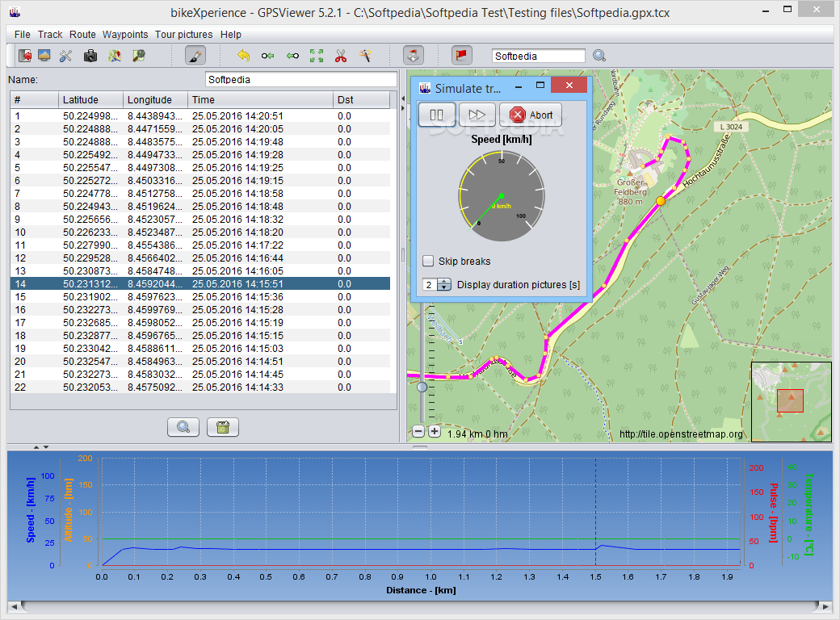
Task: Open the Track menu
Action: point(50,34)
